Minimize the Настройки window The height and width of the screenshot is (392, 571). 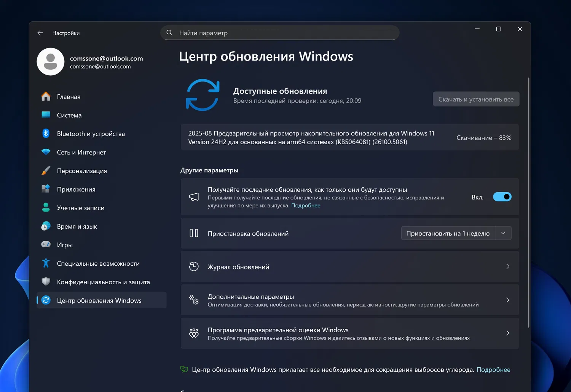pos(477,29)
